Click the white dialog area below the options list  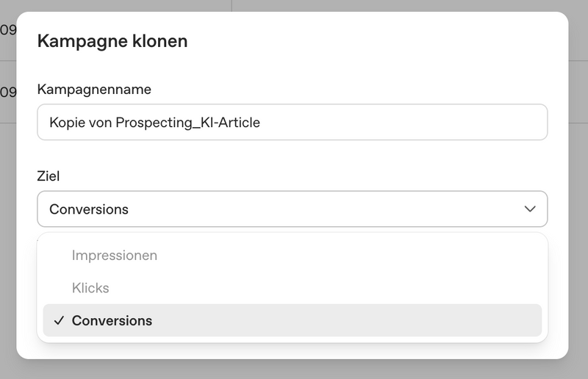coord(293,351)
